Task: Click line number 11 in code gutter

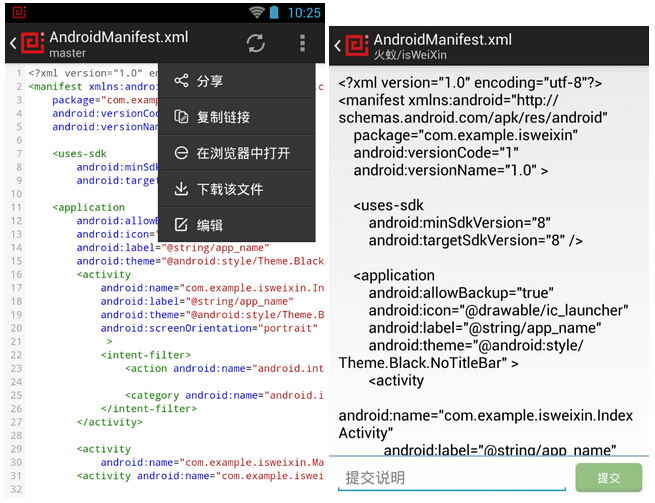Action: click(x=15, y=207)
